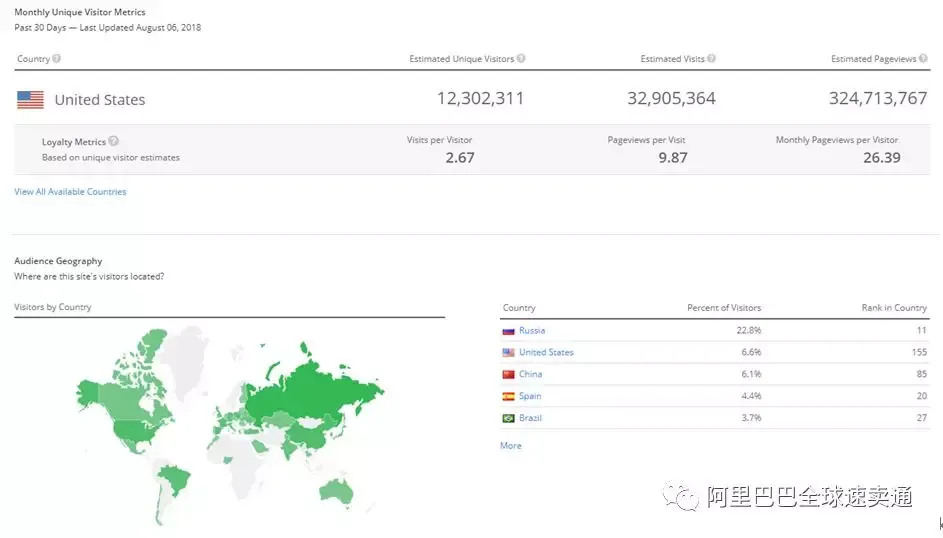This screenshot has width=943, height=538.
Task: Open the View All Available Countries link
Action: [x=70, y=192]
